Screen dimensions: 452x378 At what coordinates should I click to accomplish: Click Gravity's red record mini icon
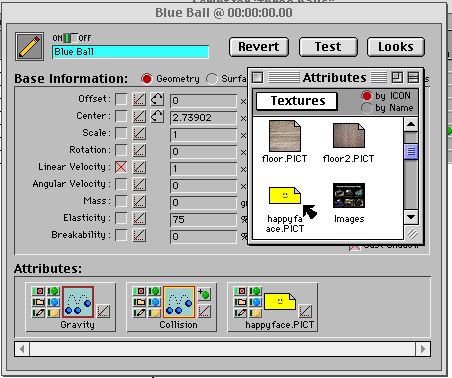pyautogui.click(x=38, y=291)
